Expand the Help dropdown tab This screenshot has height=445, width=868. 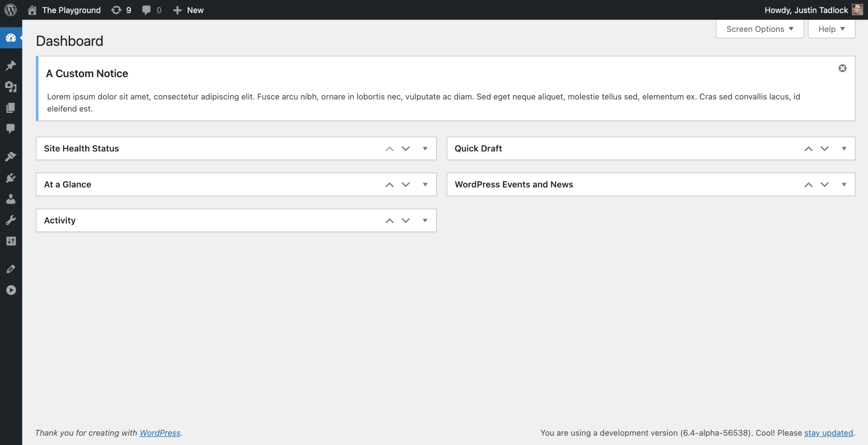coord(831,29)
